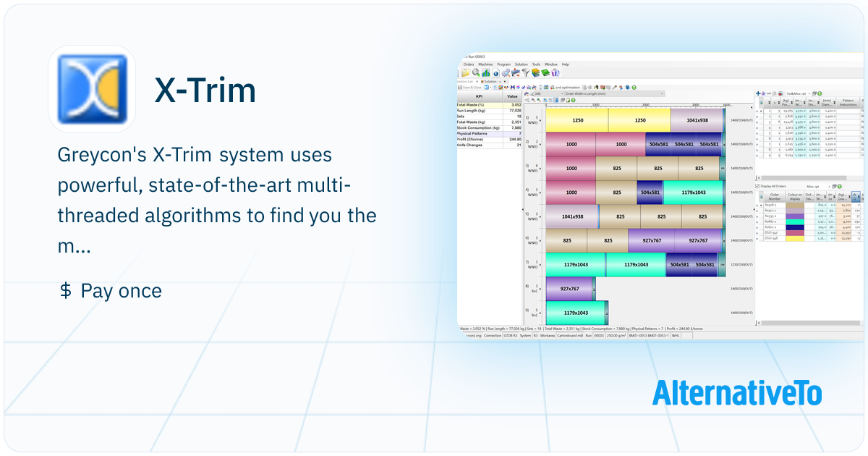
Task: Open the Help menu
Action: (x=566, y=64)
